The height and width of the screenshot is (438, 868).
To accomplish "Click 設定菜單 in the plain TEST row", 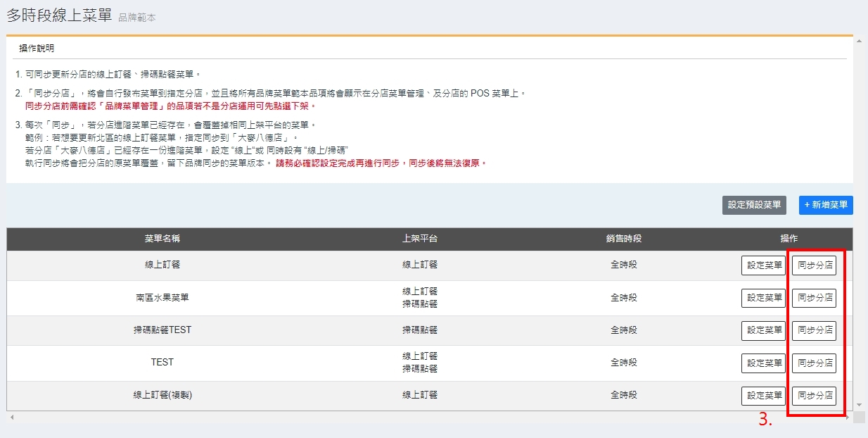I will pyautogui.click(x=764, y=363).
